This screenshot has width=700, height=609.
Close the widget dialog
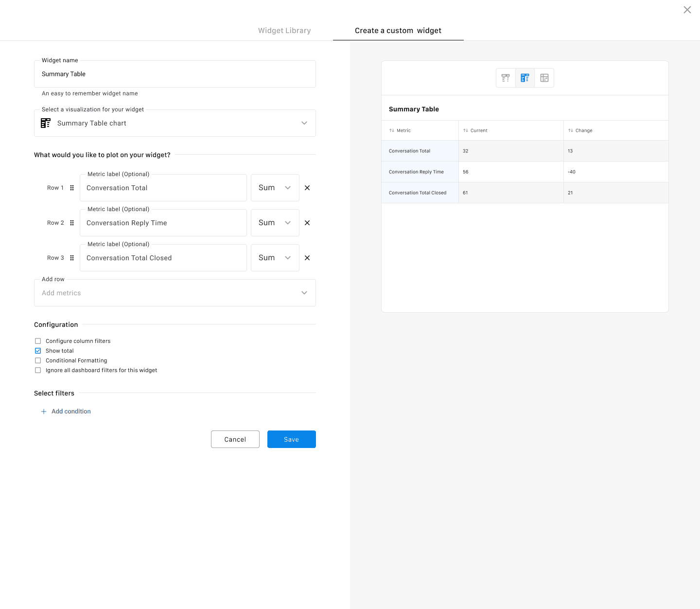click(687, 10)
